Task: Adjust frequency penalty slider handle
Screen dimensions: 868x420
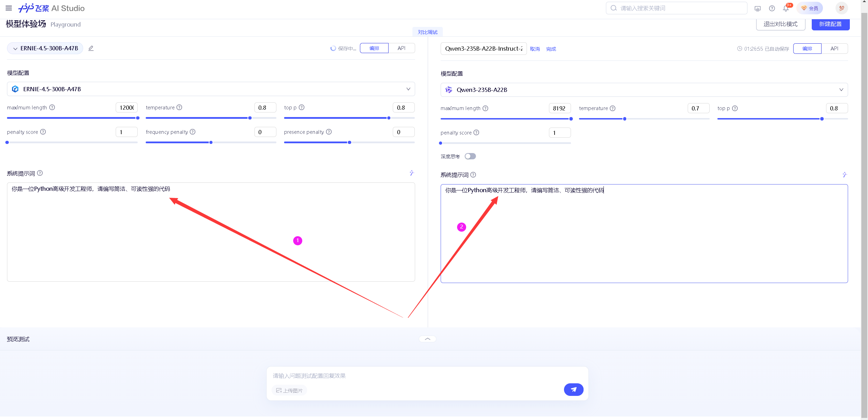Action: point(211,143)
